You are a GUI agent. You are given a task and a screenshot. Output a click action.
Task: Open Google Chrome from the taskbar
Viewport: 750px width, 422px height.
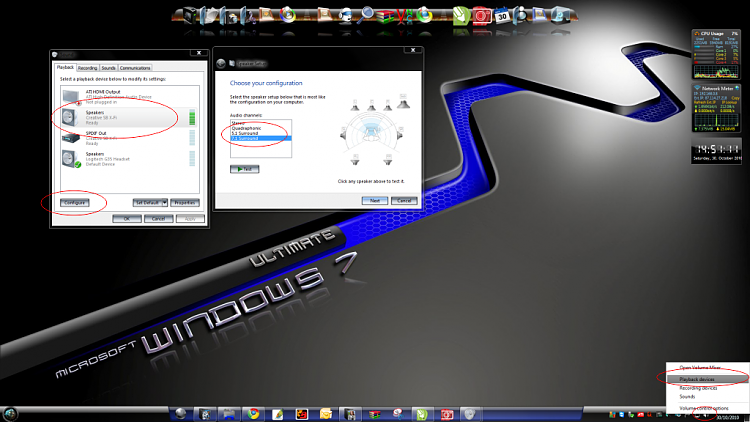[254, 414]
